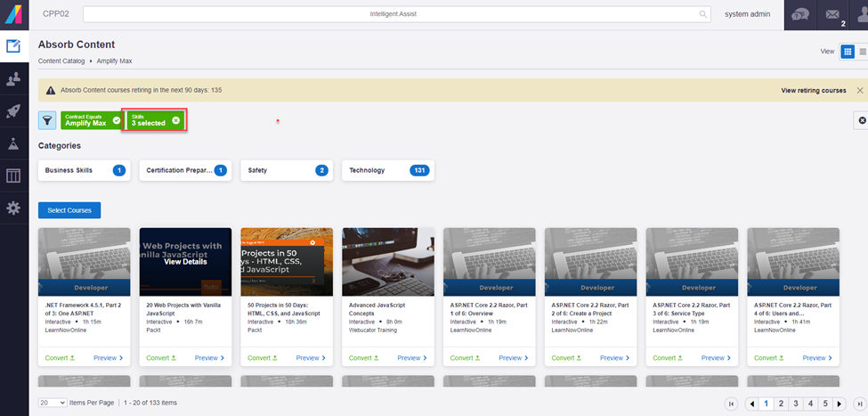
Task: Convert Advanced JavaScript Concepts course
Action: click(364, 358)
